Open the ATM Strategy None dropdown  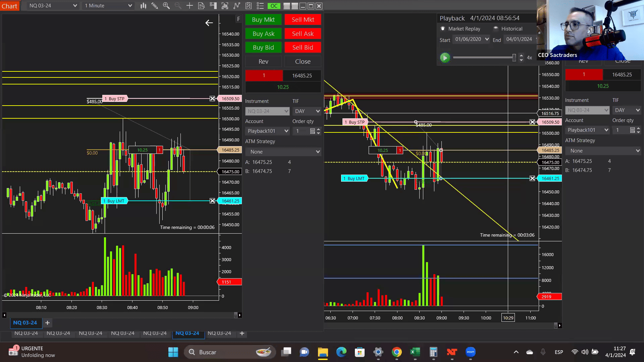pos(283,152)
